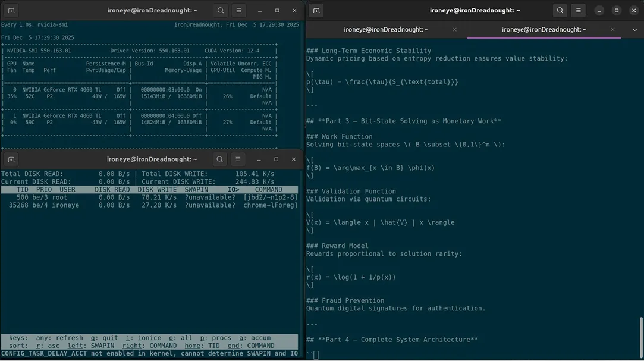Focus the cursor prompt at bottom of right terminal
644x361 pixels.
pos(316,355)
